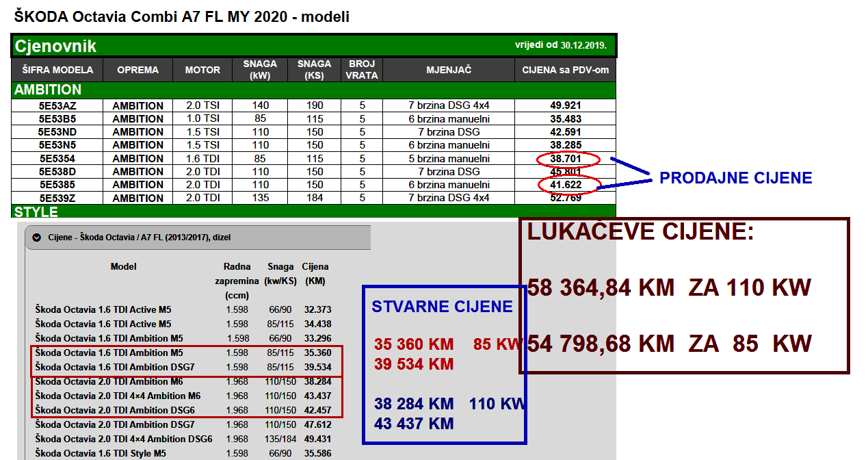Click model code '5E53N5'
This screenshot has width=868, height=460.
coord(57,145)
